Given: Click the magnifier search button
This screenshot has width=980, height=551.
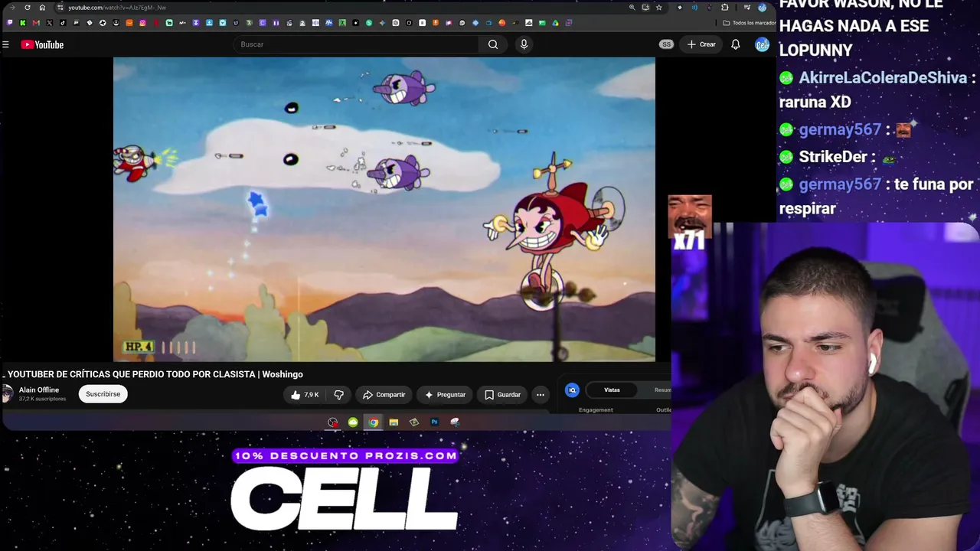Looking at the screenshot, I should tap(493, 44).
